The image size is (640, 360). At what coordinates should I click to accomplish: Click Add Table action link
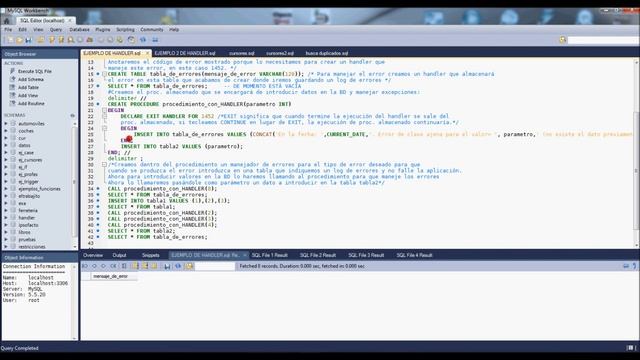point(28,88)
